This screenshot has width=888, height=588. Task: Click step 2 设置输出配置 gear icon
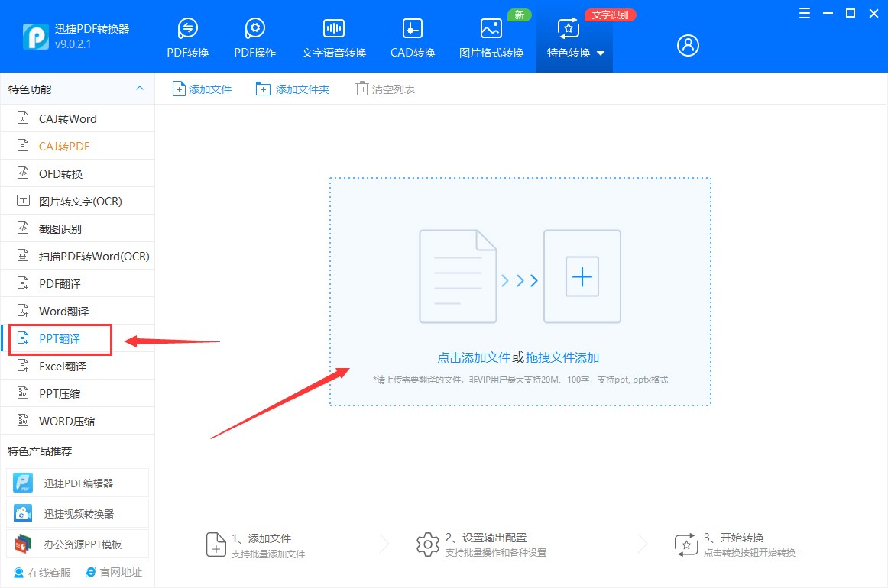[x=428, y=544]
